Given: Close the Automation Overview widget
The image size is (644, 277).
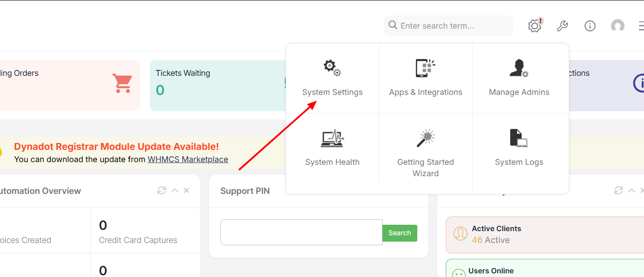Looking at the screenshot, I should point(186,191).
